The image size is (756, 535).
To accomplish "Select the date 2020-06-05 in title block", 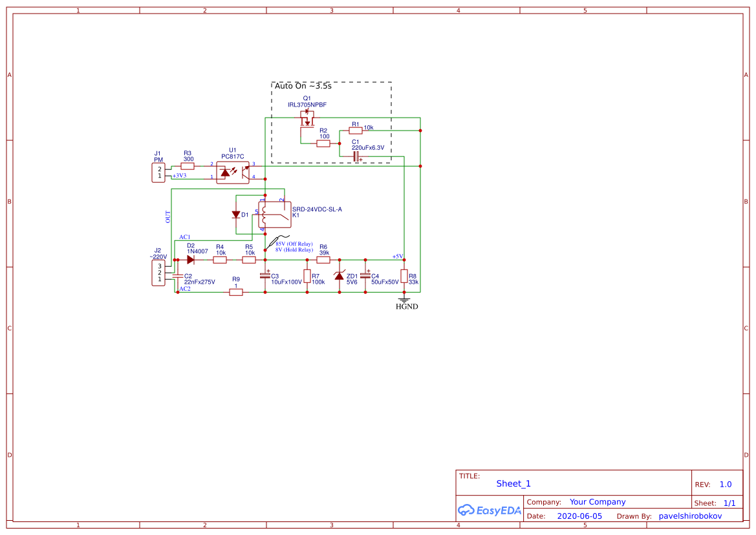I will click(580, 516).
